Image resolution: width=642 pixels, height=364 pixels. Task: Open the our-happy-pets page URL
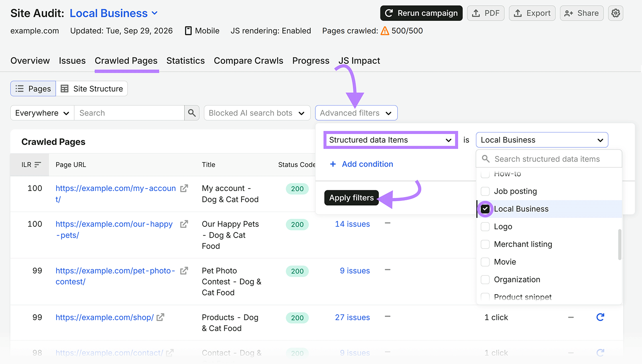click(x=114, y=229)
